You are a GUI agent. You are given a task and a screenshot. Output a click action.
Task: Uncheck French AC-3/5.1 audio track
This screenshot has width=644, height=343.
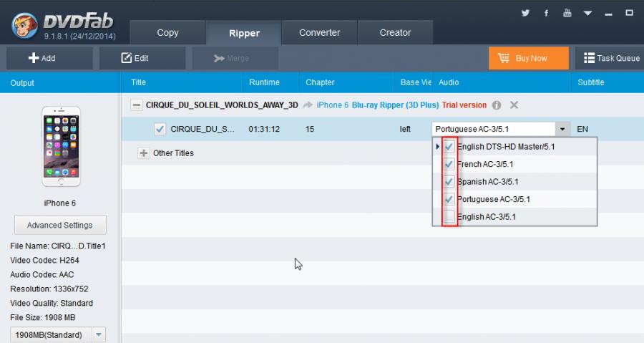449,164
